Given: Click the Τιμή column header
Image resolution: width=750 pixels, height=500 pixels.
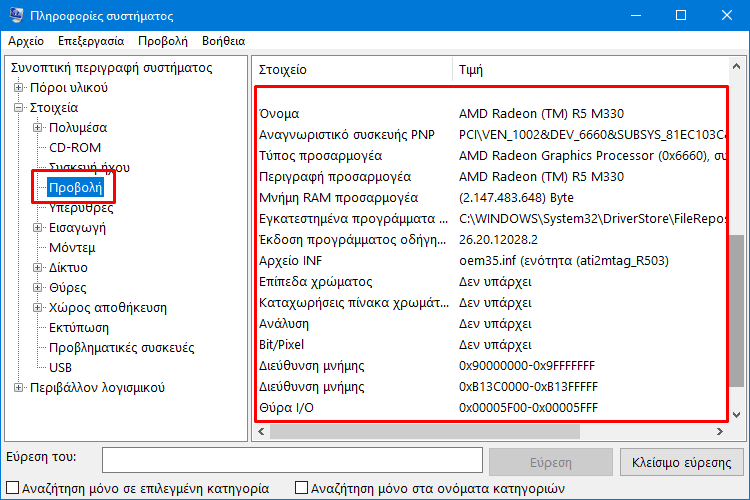Looking at the screenshot, I should pos(590,70).
